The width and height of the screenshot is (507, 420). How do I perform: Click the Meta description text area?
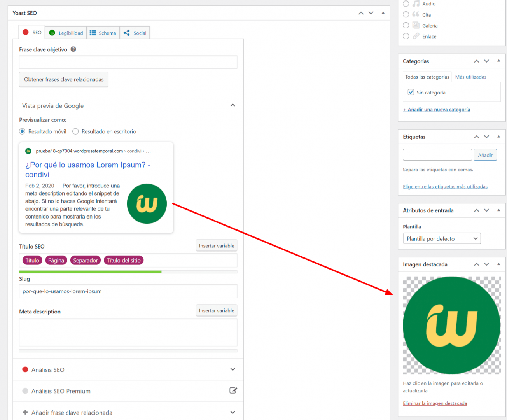[128, 332]
